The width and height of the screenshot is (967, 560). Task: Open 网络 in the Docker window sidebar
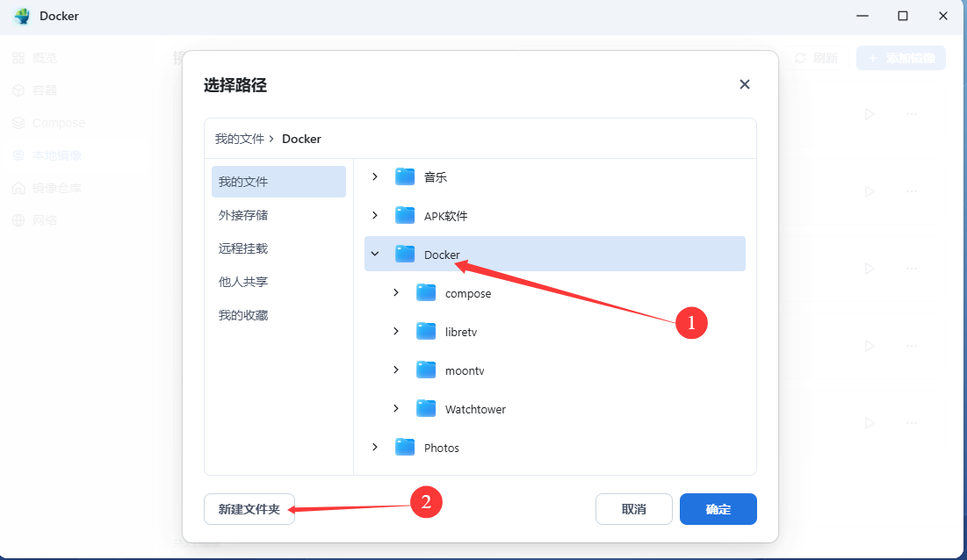(x=45, y=220)
